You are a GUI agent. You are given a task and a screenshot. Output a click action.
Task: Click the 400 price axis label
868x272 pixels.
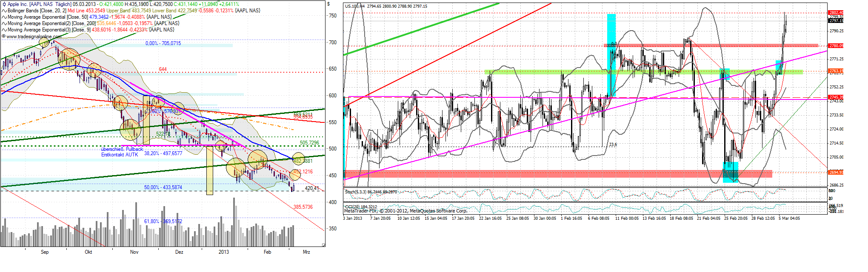coord(332,202)
